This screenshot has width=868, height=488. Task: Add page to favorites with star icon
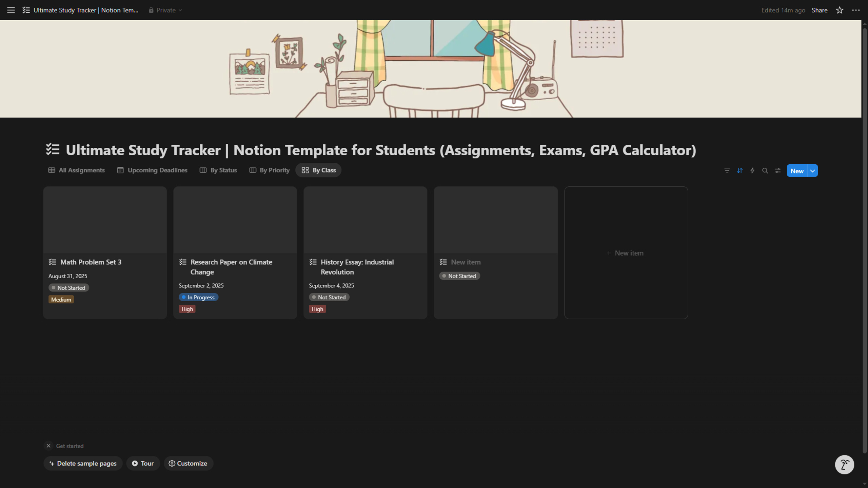(x=840, y=10)
